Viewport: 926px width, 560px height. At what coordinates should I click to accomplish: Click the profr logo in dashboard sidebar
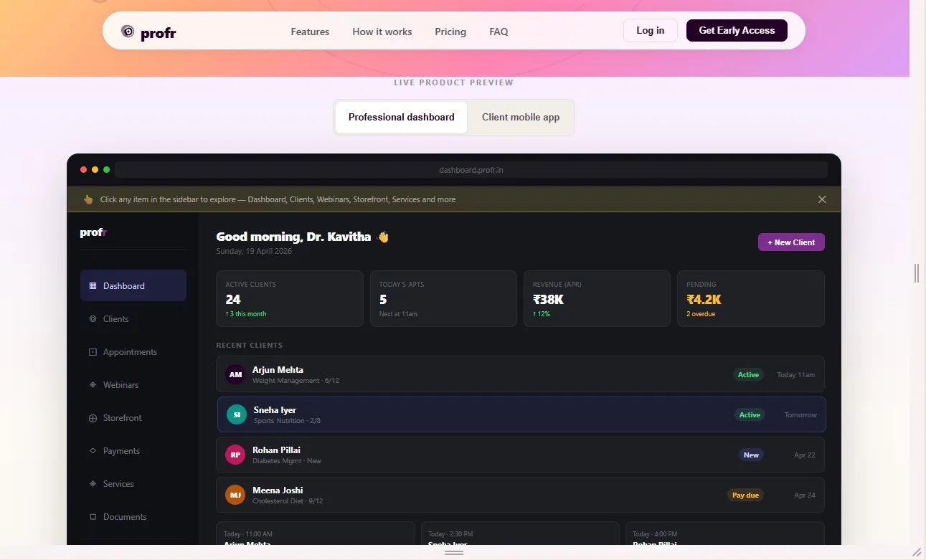[x=93, y=232]
